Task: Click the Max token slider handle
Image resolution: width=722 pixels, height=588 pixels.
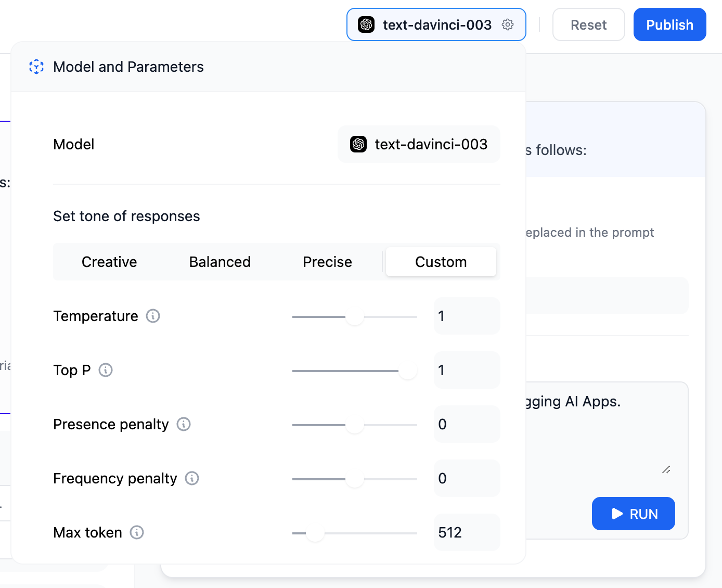Action: click(x=315, y=533)
